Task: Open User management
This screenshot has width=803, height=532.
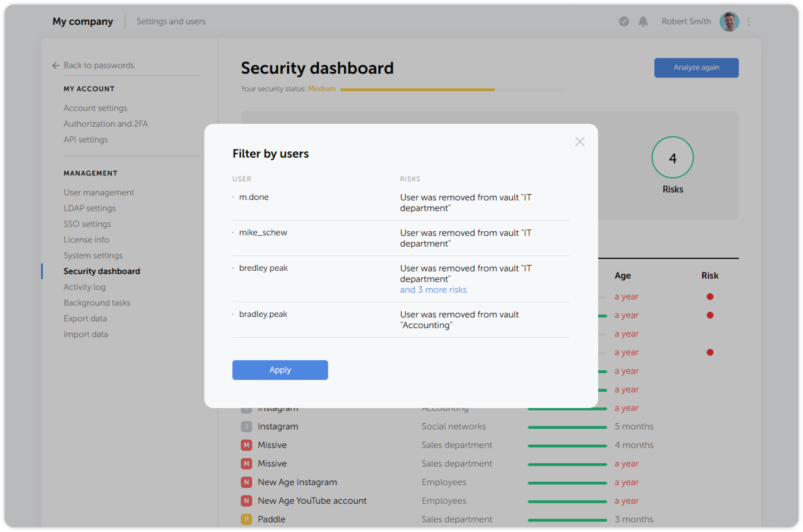Action: (99, 192)
